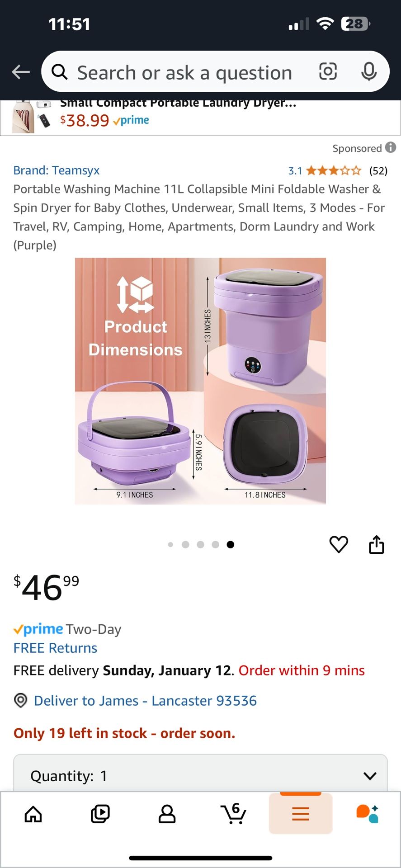Tap the FREE Returns link

pos(55,648)
